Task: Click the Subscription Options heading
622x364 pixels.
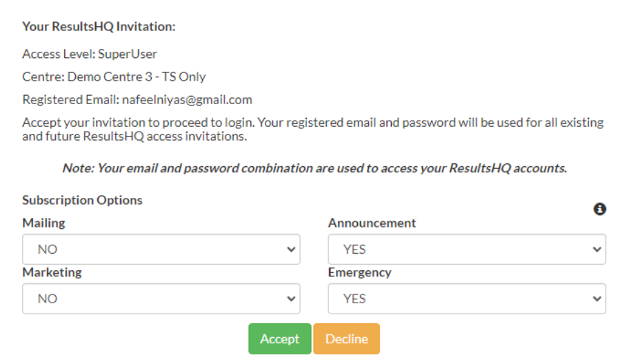Action: point(82,200)
